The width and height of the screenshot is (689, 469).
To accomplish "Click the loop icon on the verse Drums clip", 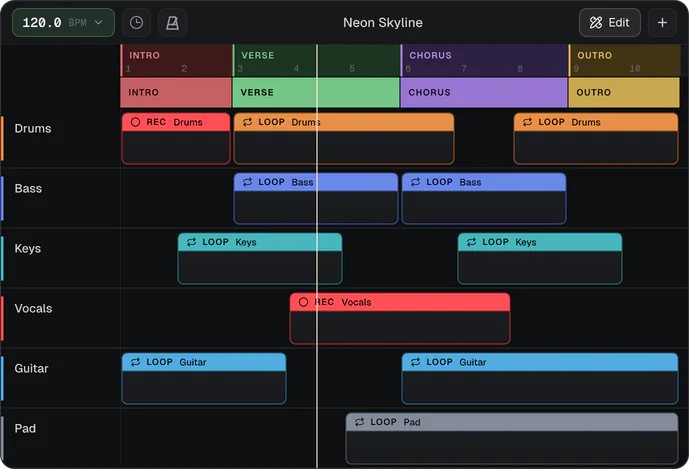I will click(x=247, y=122).
